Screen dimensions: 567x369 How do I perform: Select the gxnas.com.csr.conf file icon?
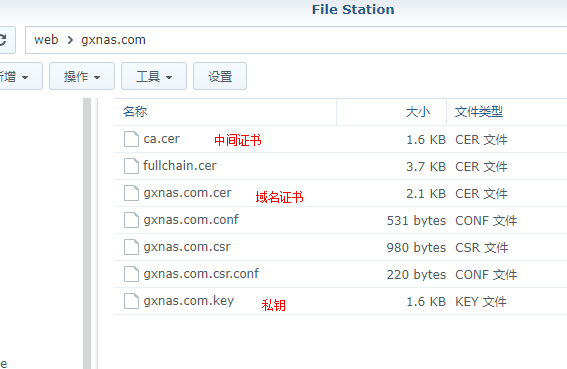[x=131, y=274]
